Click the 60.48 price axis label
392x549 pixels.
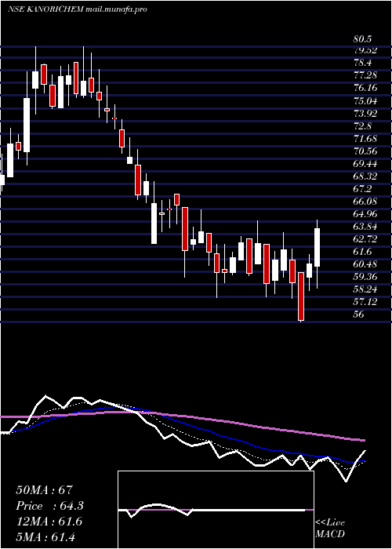365,265
